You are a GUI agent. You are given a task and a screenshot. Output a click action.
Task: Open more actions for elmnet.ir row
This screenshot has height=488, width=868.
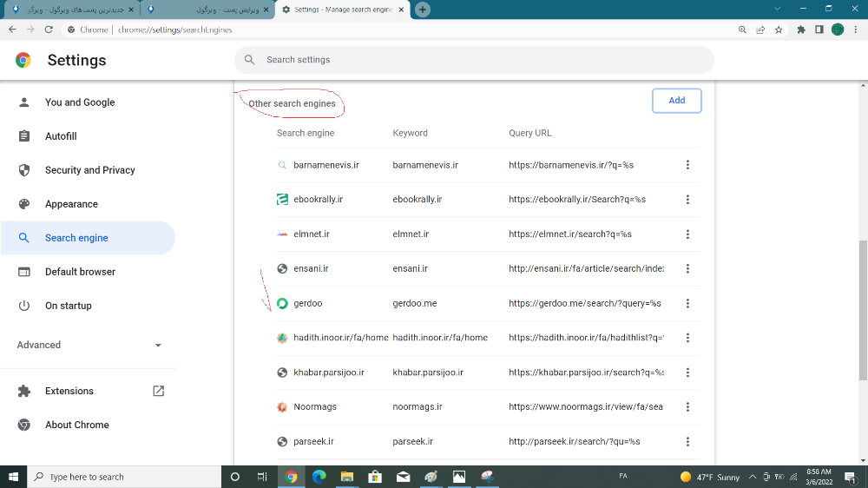[x=687, y=234]
